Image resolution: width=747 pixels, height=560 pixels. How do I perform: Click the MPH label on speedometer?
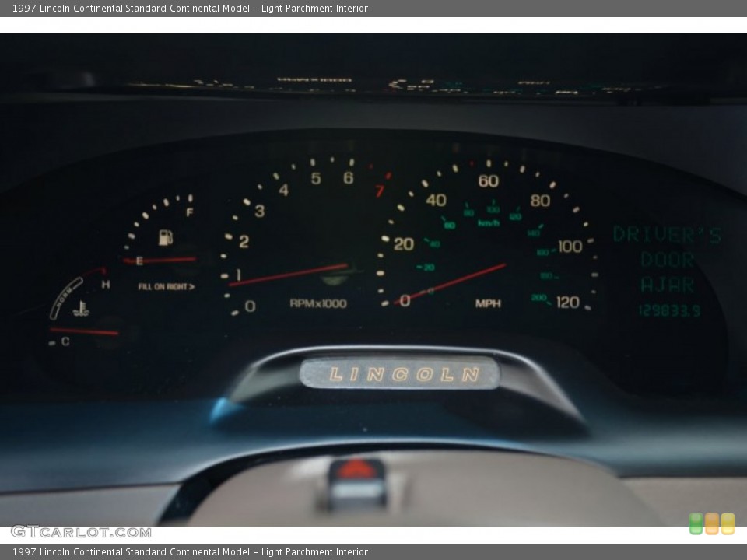coord(488,303)
